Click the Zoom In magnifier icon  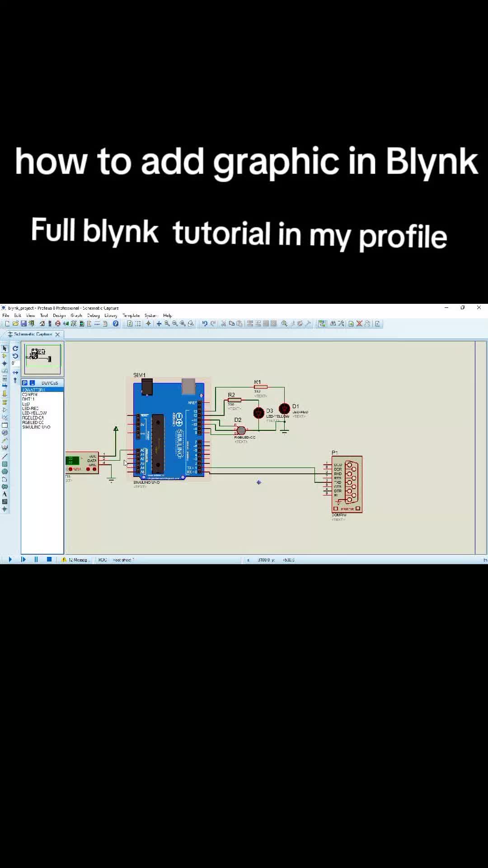(x=167, y=323)
